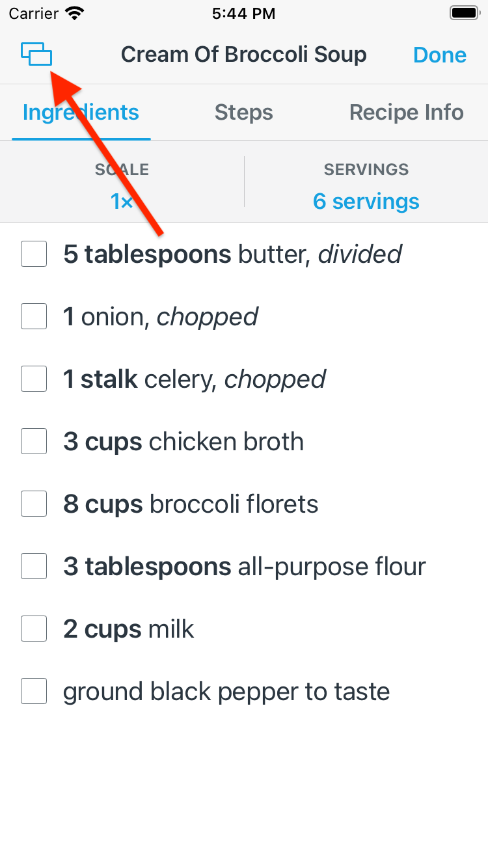Tap the battery indicator icon
488x868 pixels.
(465, 13)
